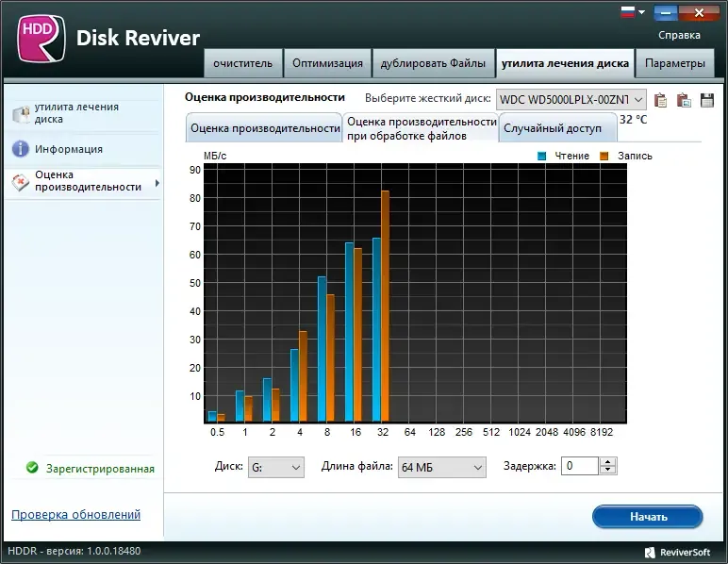Viewport: 728px width, 564px height.
Task: Click the orange Запись legend swatch
Action: coord(604,156)
